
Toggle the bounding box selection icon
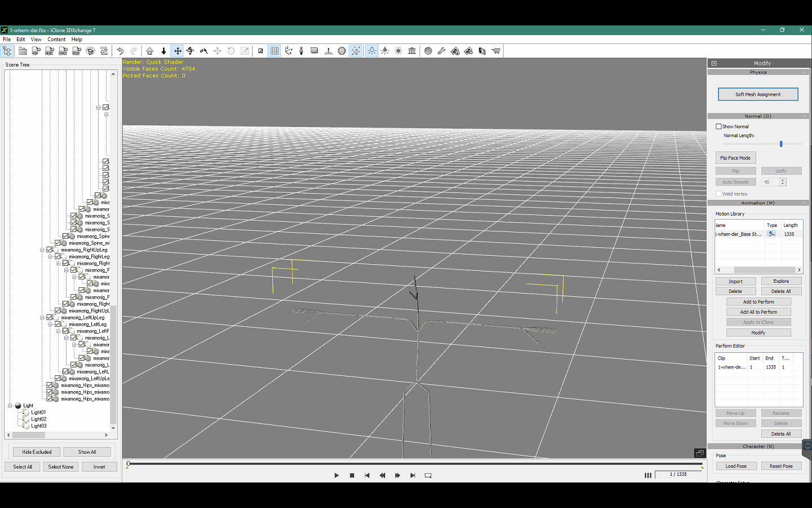point(356,51)
